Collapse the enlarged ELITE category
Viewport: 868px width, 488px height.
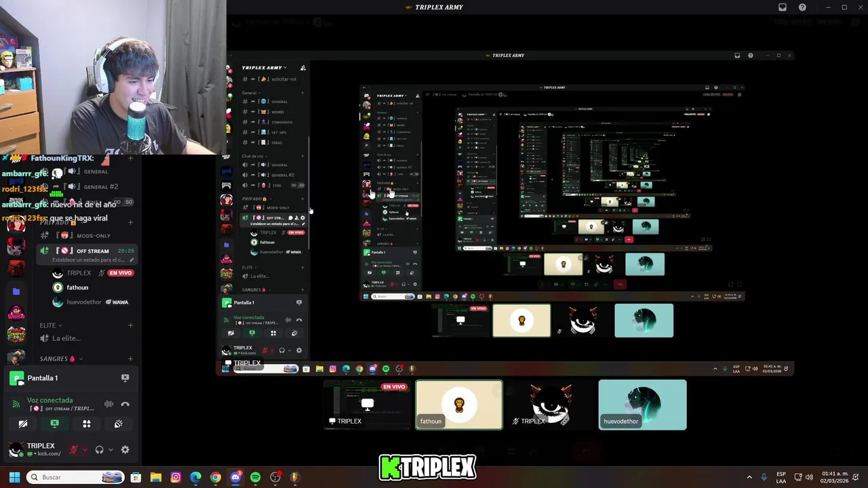coord(51,325)
